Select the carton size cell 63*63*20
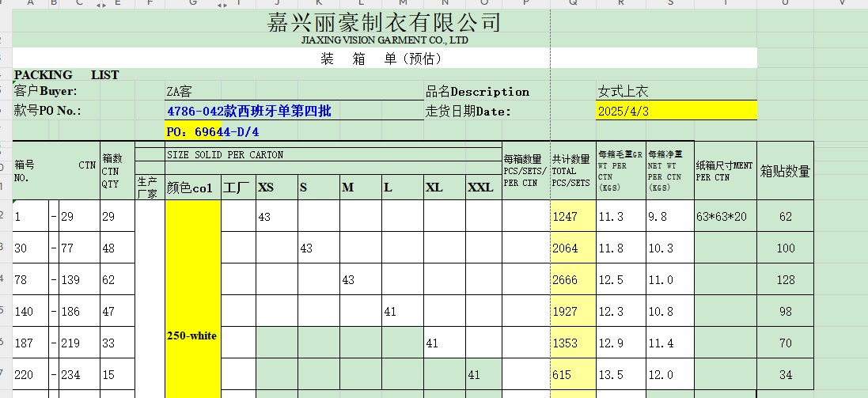Screen dimensions: 868x398 [x=725, y=216]
